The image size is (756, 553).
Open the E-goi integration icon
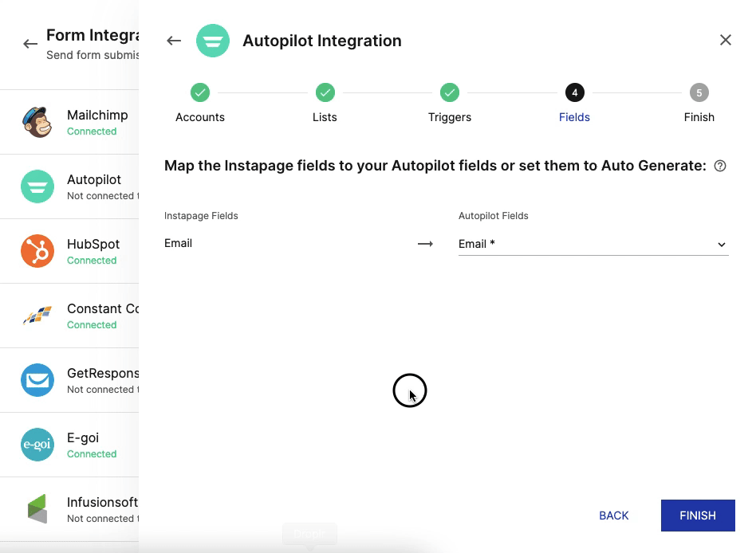[37, 445]
